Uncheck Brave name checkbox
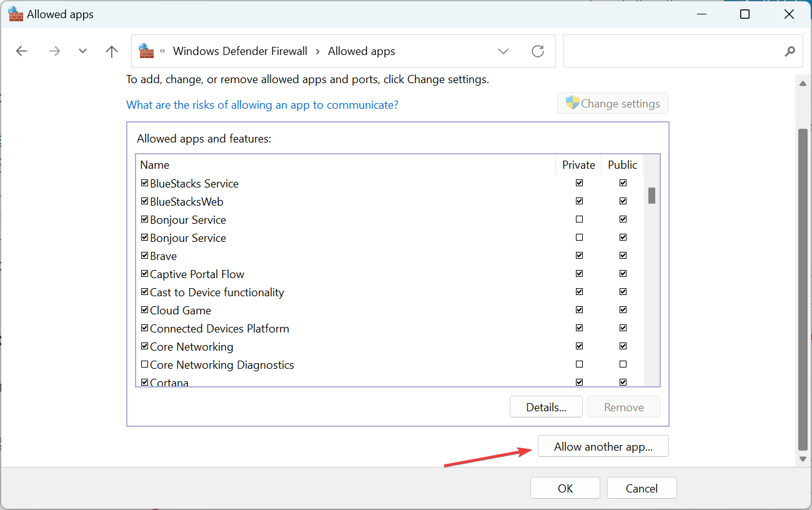The width and height of the screenshot is (812, 510). (145, 256)
